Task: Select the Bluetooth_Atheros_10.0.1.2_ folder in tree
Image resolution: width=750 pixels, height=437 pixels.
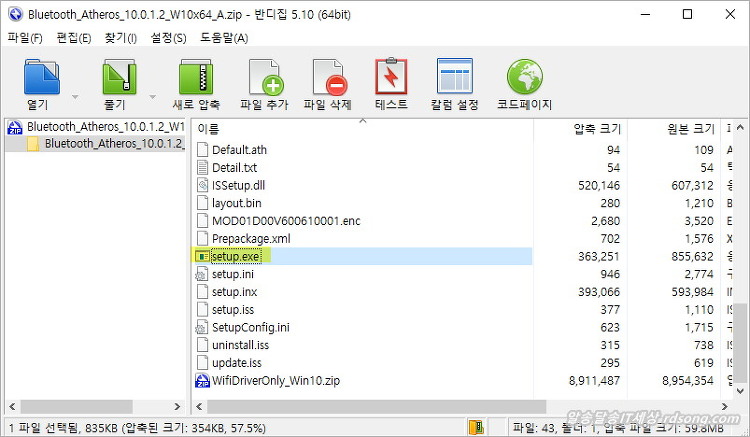Action: [113, 144]
